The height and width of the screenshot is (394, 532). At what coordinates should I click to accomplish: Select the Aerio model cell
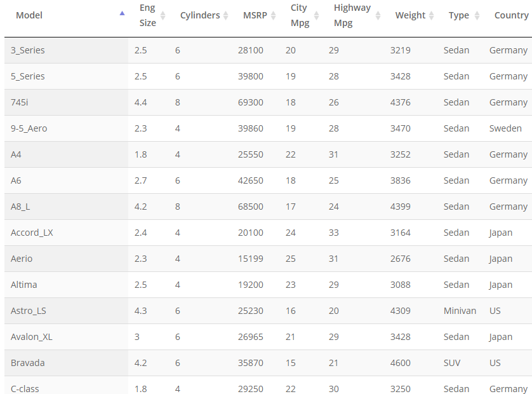coord(67,259)
